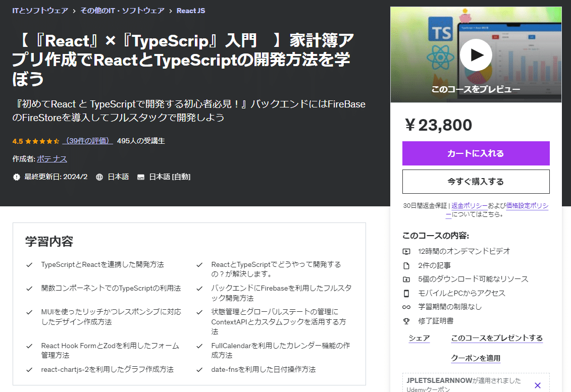The image size is (571, 392).
Task: Click the 今すぐ購入する button
Action: tap(475, 182)
